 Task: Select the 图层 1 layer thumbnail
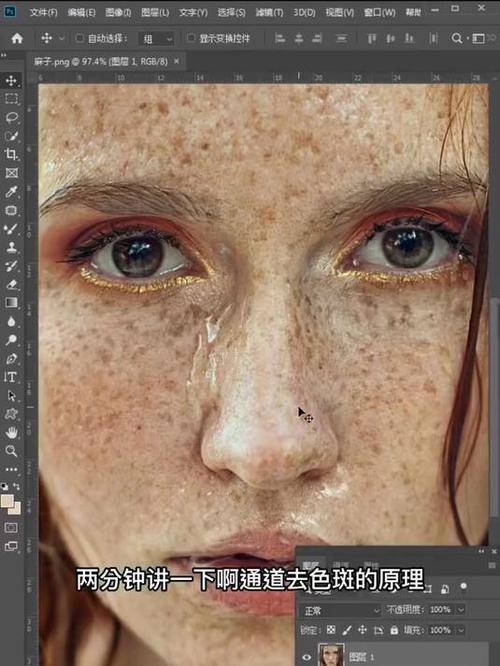(x=331, y=655)
